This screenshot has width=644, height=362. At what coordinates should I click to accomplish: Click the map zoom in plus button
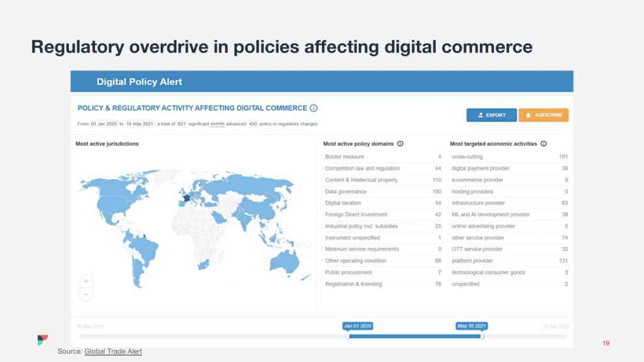(86, 282)
